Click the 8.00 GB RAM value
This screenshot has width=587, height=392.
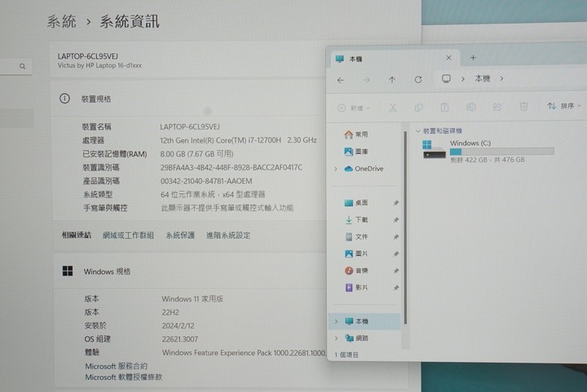pyautogui.click(x=196, y=154)
